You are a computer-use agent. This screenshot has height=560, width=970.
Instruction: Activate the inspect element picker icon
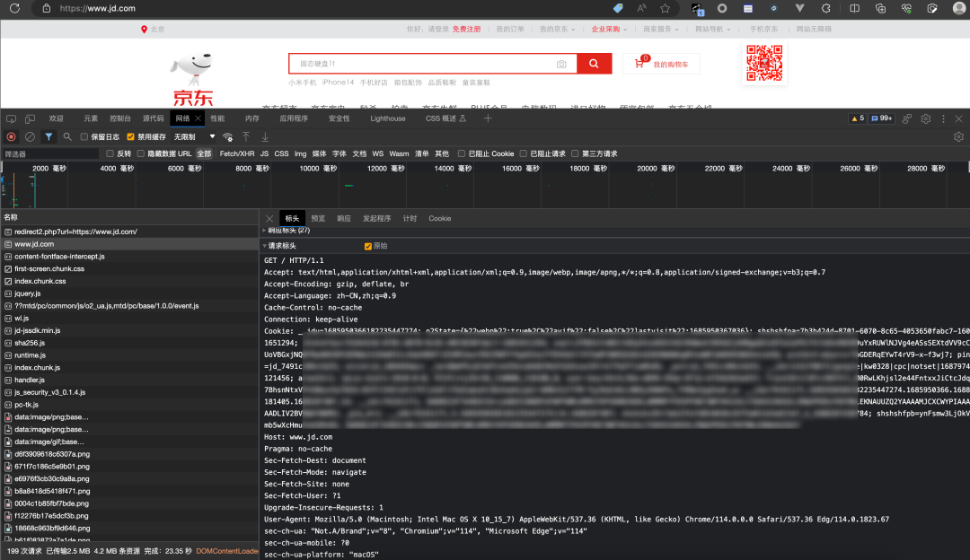(x=11, y=118)
